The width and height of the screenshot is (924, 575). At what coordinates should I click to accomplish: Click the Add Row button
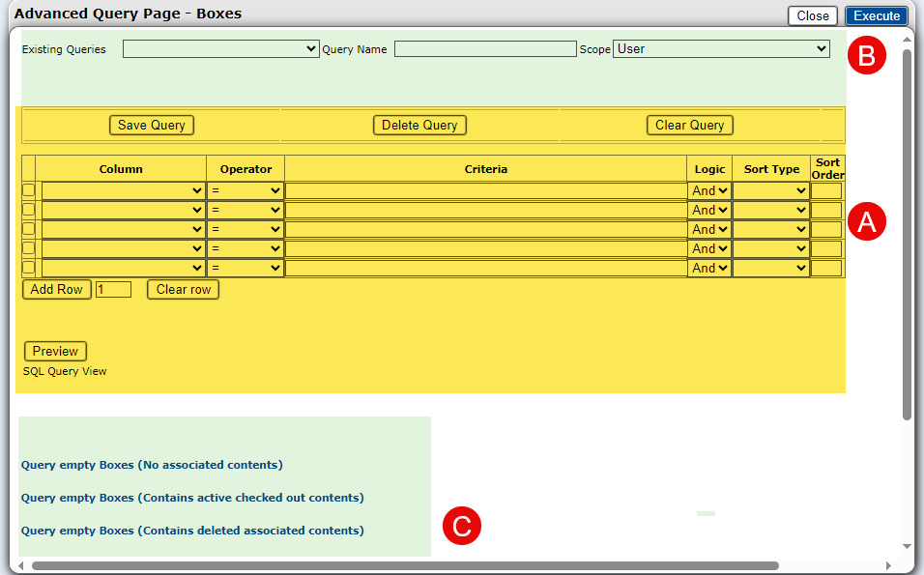coord(56,290)
